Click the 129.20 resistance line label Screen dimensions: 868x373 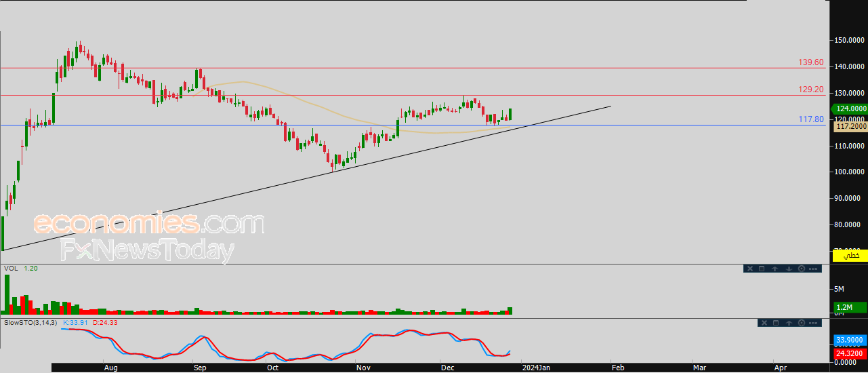[811, 90]
